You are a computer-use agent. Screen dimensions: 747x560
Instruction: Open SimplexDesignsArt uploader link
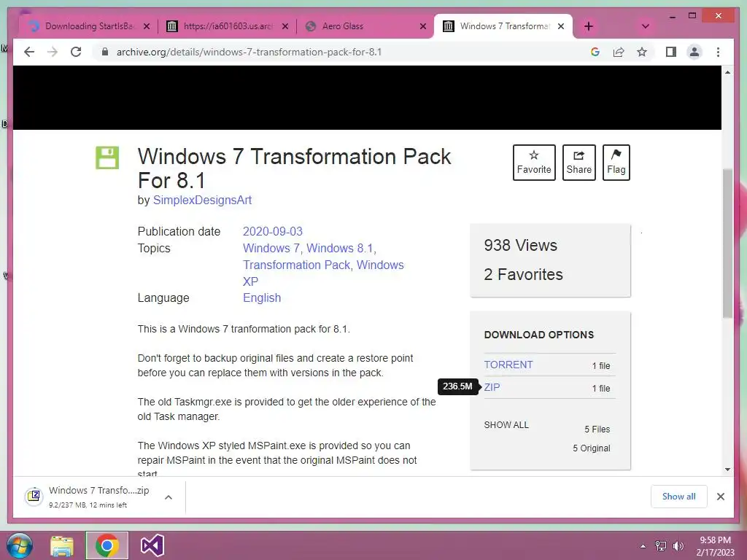(x=202, y=200)
